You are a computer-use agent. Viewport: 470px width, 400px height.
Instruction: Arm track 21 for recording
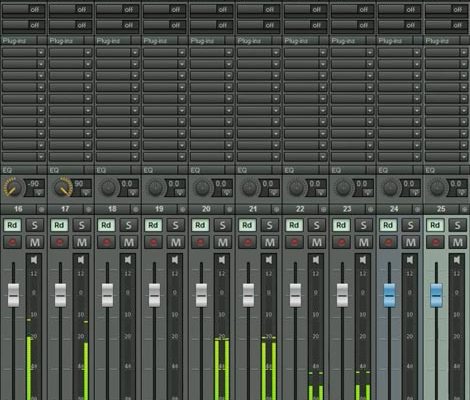click(247, 242)
